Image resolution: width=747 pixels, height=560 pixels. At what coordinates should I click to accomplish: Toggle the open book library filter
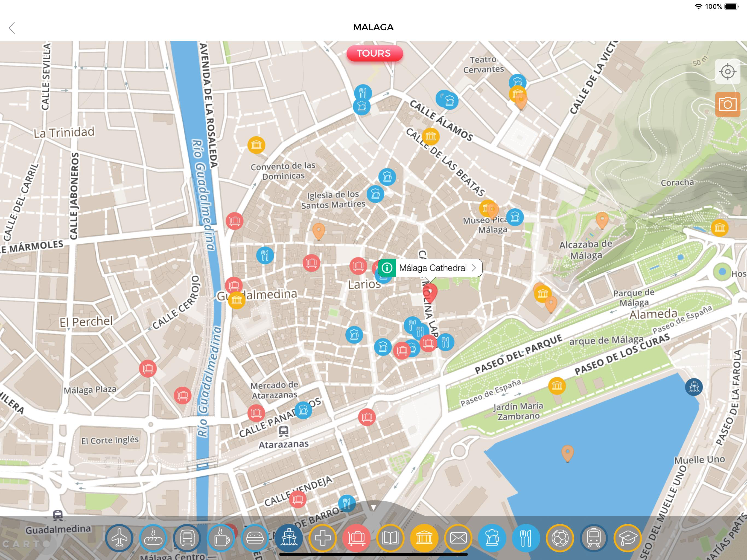coord(390,538)
